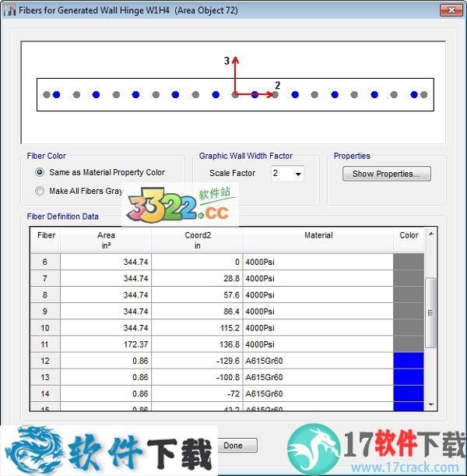
Task: Click the Color column header
Action: click(x=409, y=240)
